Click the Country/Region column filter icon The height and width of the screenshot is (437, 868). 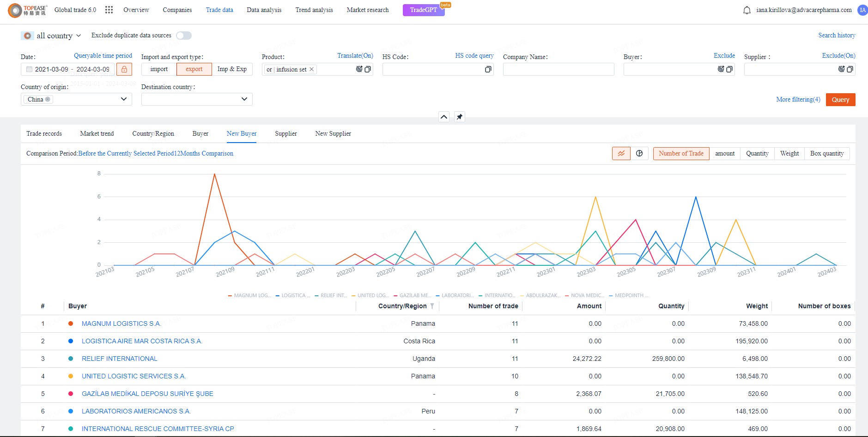click(432, 306)
